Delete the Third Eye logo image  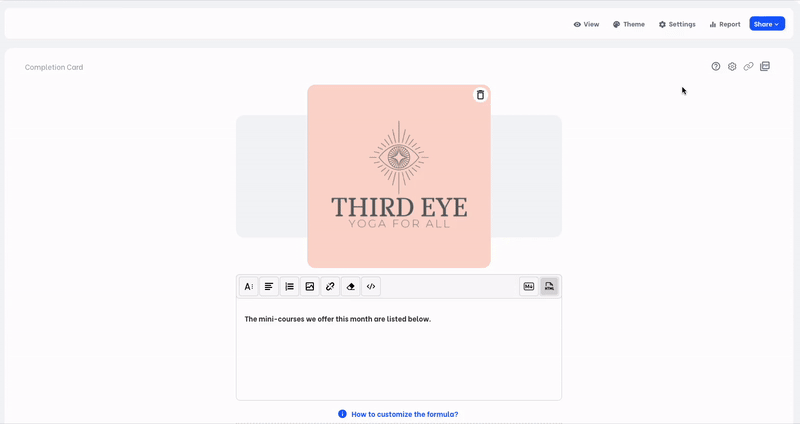pyautogui.click(x=480, y=95)
